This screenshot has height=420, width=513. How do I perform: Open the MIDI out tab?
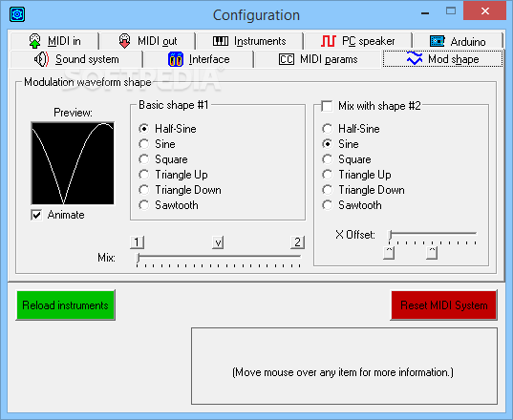(x=147, y=41)
